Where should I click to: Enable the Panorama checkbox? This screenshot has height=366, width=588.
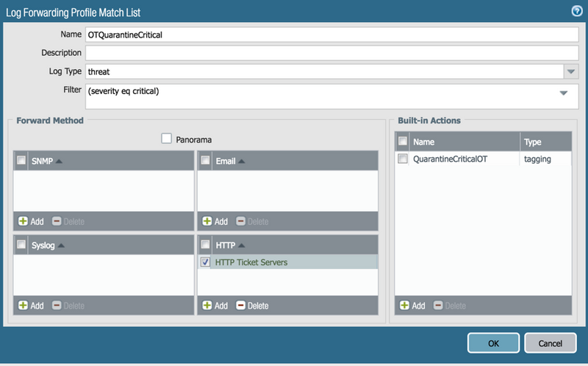pos(167,138)
